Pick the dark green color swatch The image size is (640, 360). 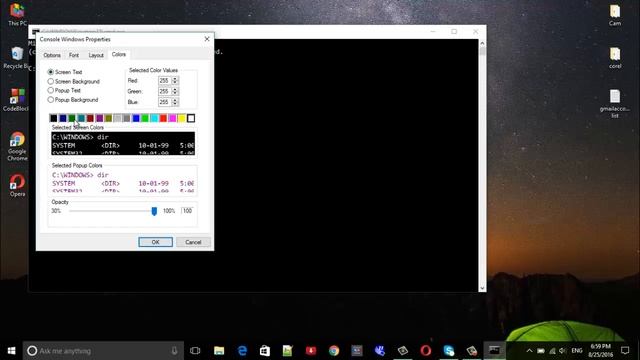pyautogui.click(x=72, y=118)
